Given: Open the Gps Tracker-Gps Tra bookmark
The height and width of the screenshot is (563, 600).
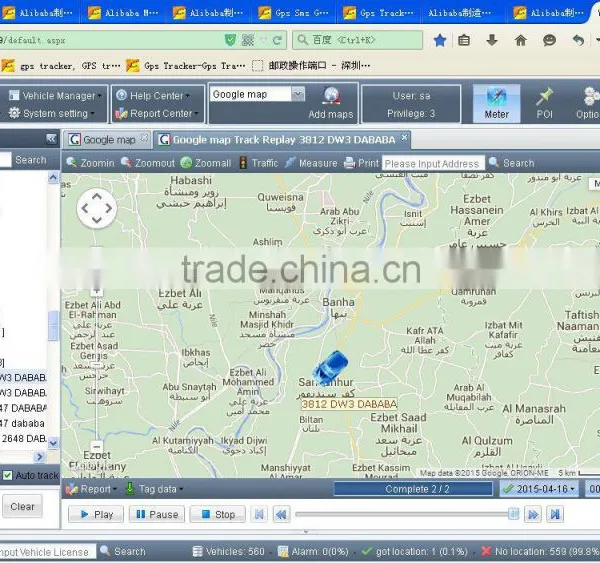Looking at the screenshot, I should click(x=186, y=66).
